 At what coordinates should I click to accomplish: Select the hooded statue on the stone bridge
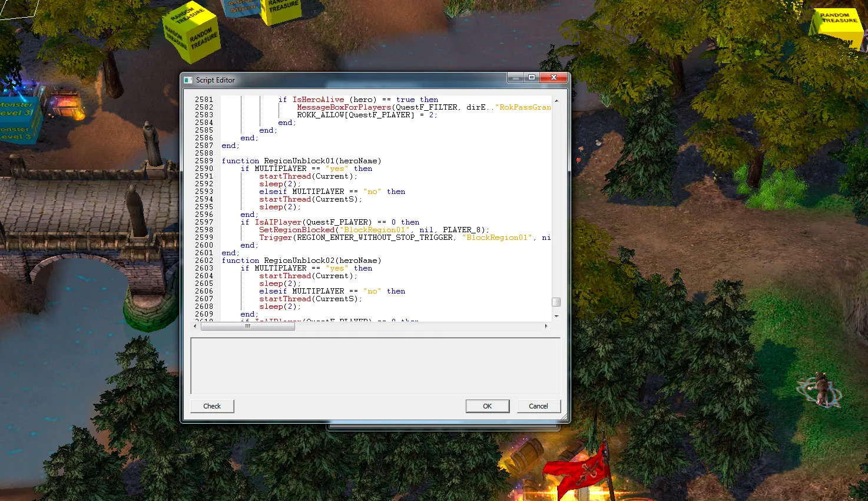pyautogui.click(x=137, y=209)
